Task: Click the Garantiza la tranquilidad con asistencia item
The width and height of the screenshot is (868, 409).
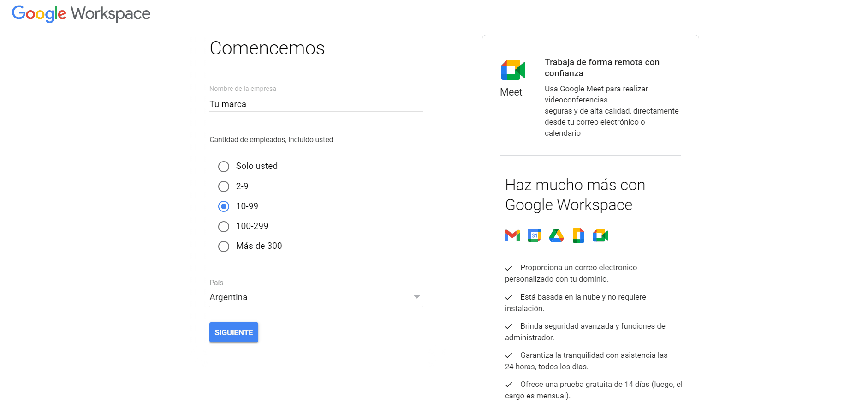Action: [586, 361]
